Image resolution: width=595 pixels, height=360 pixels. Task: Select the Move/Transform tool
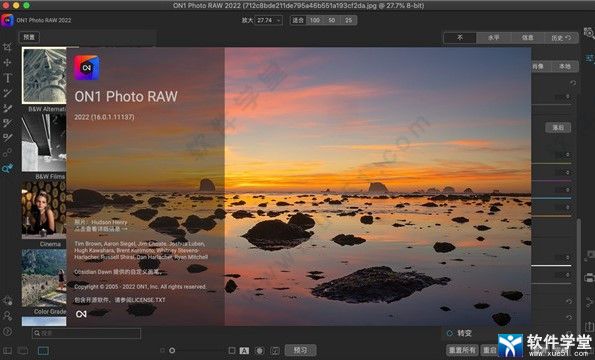(7, 63)
